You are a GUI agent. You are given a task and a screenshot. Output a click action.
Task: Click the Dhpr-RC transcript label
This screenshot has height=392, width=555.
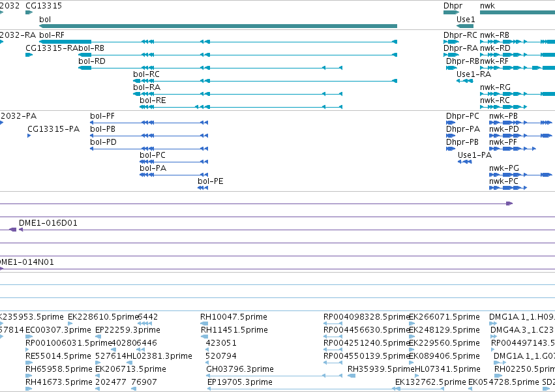pos(460,35)
